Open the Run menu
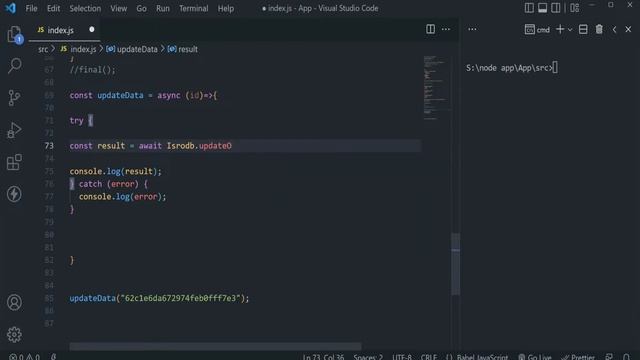 click(162, 8)
